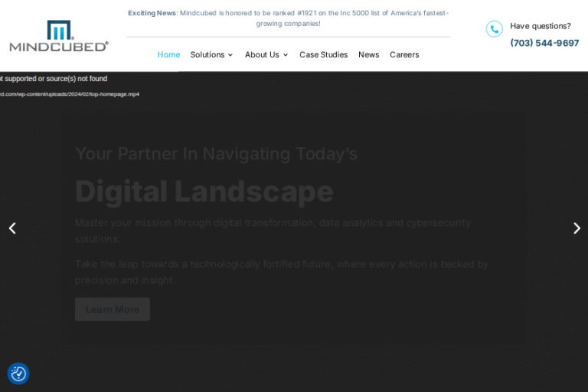Select the Home menu item
This screenshot has width=588, height=392.
pyautogui.click(x=168, y=55)
